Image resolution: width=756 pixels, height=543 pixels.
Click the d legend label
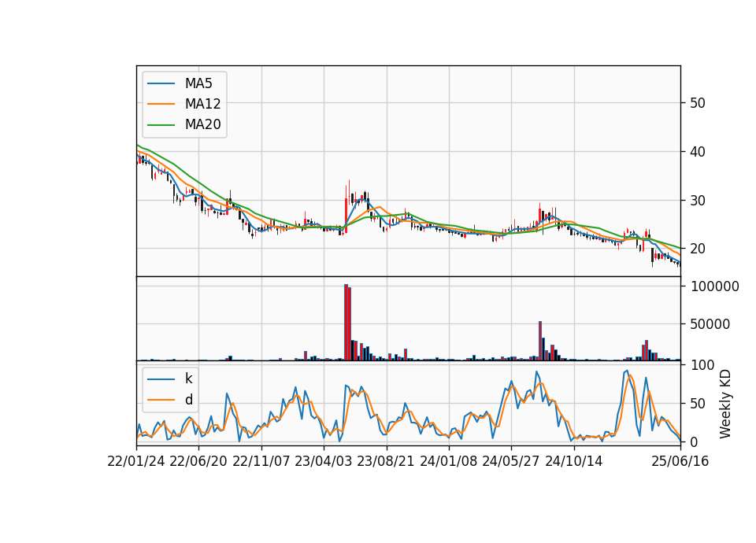[x=189, y=400]
